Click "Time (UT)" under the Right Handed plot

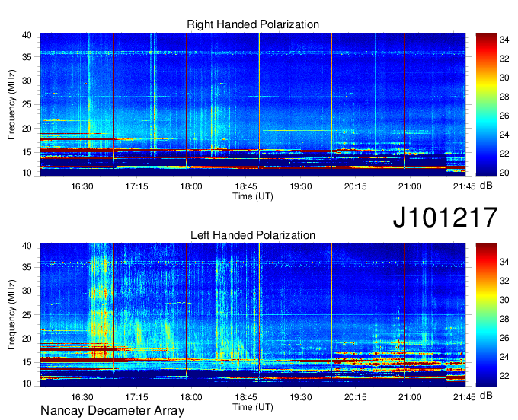(253, 196)
